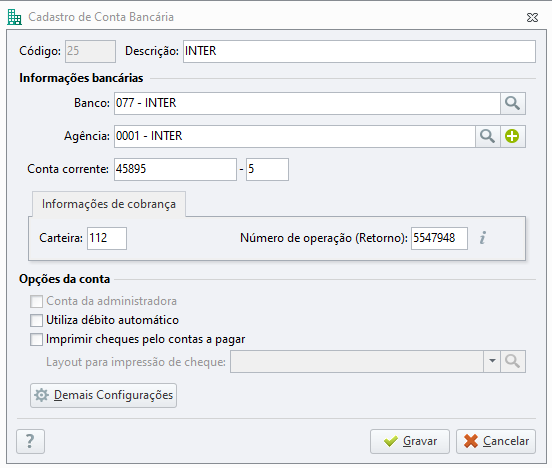Expand the Layout para impressão de cheque dropdown
552x468 pixels.
point(492,361)
